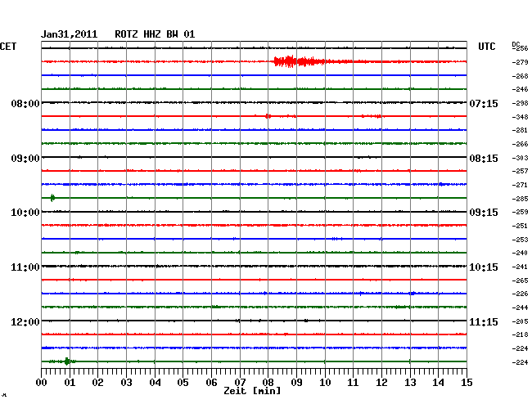Select the 09:00 CET time label
Viewport: 532px width, 404px height.
(25, 159)
